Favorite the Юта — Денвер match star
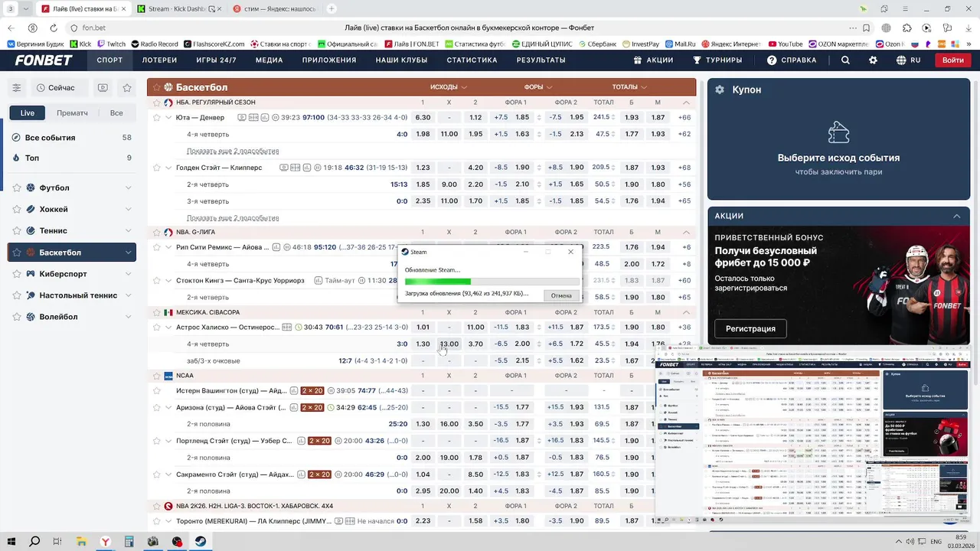This screenshot has width=980, height=551. tap(157, 118)
